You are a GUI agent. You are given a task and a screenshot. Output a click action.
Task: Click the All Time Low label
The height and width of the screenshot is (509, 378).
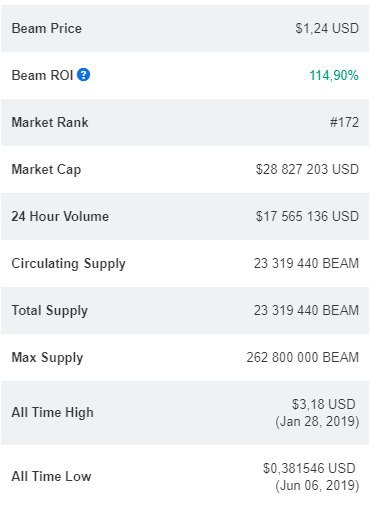coord(51,476)
